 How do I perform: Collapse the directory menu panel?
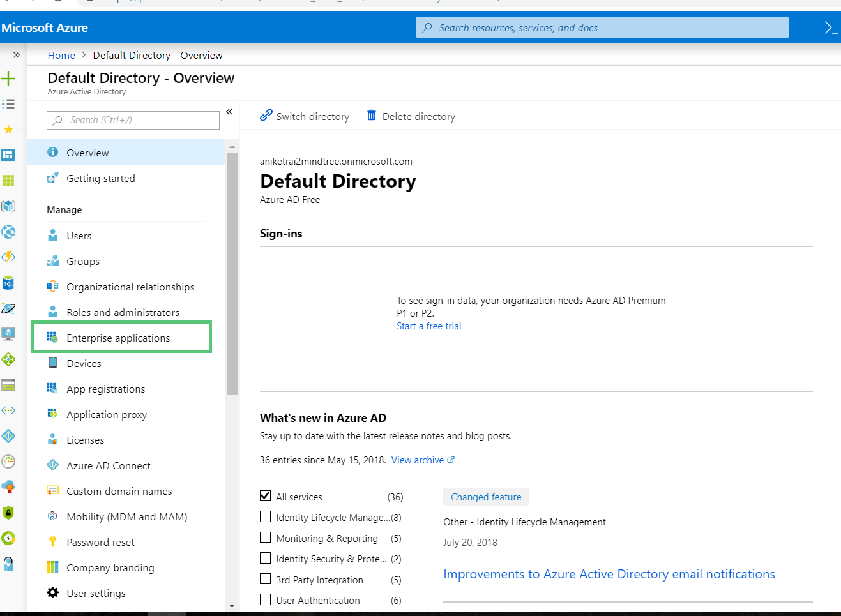coord(229,112)
